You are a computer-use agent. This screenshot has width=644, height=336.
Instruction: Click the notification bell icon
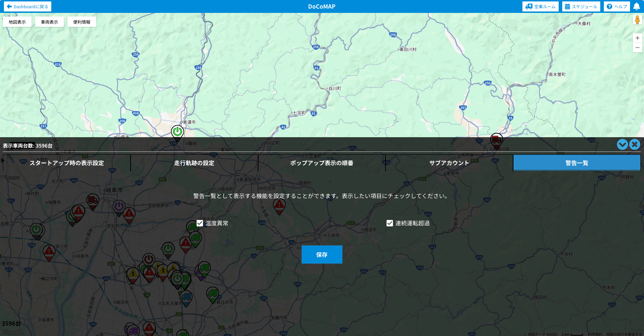[636, 6]
